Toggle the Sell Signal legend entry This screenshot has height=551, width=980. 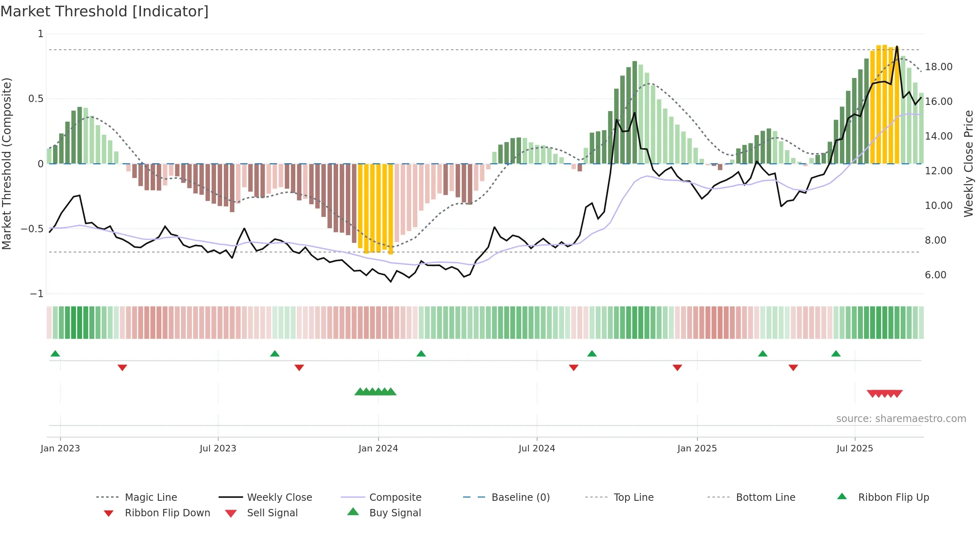tap(261, 513)
